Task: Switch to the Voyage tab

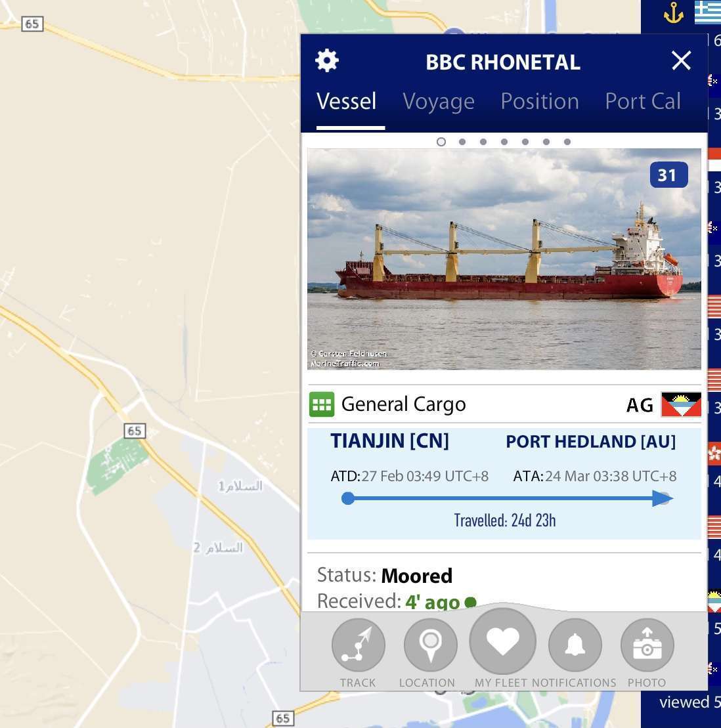Action: pos(439,101)
